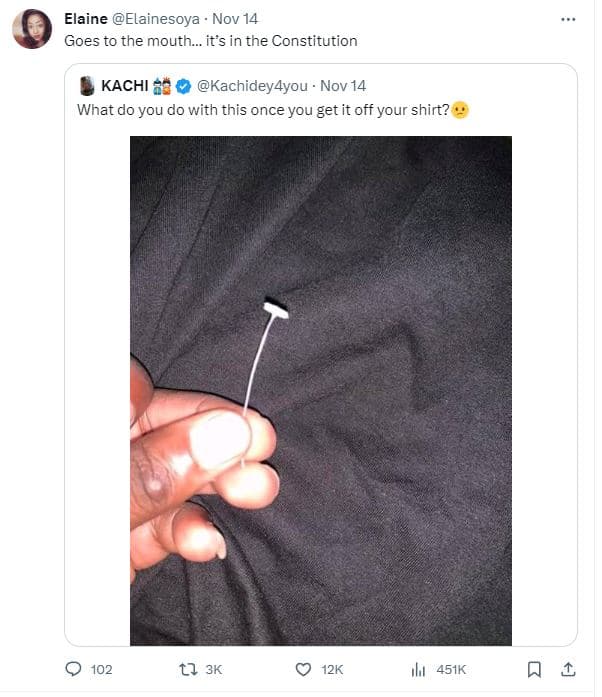Viewport: 602px width, 697px height.
Task: Open the Elaine display name link
Action: (86, 19)
